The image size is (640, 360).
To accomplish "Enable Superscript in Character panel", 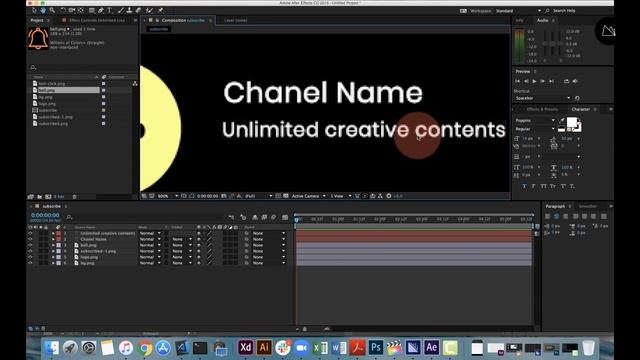I will (x=563, y=186).
